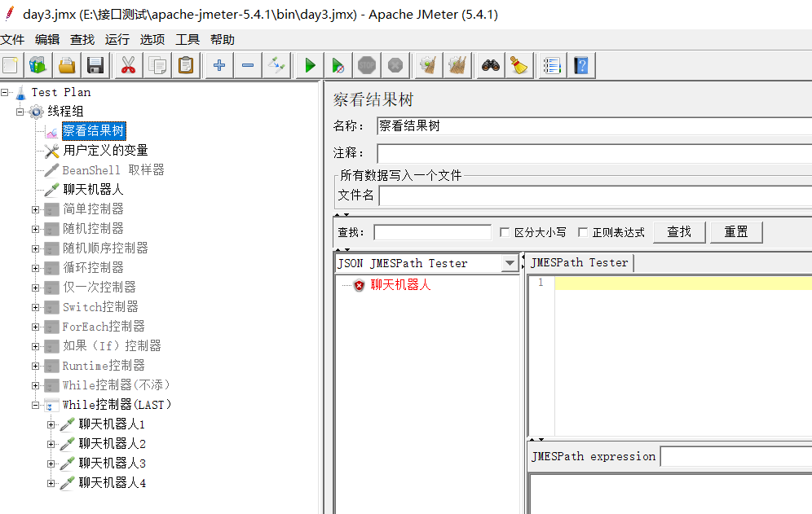Click into the 名称 name field
Screen dimensions: 812x514
[594, 126]
